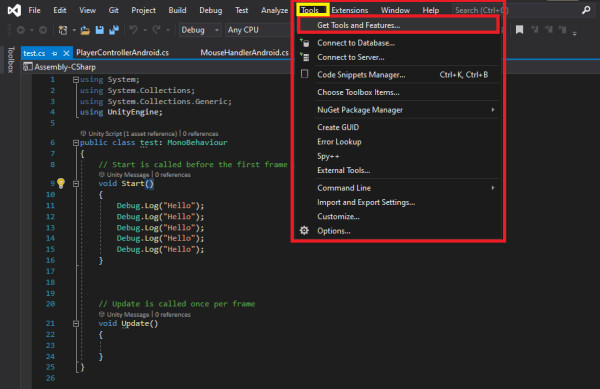The height and width of the screenshot is (389, 600).
Task: Click the Redo arrow icon
Action: tap(157, 30)
